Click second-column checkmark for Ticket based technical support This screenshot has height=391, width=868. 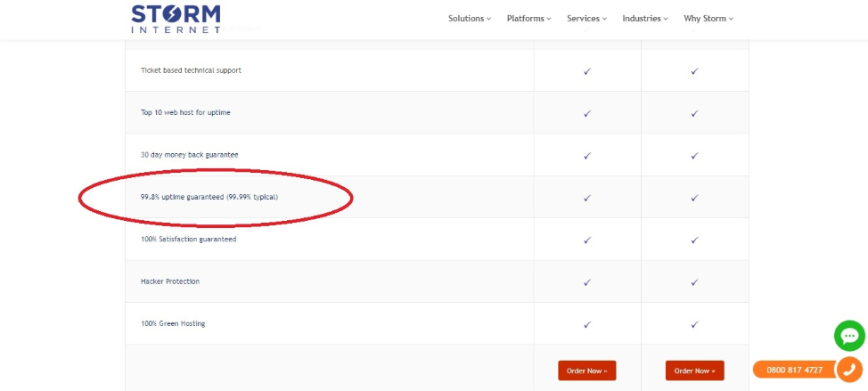click(x=694, y=71)
